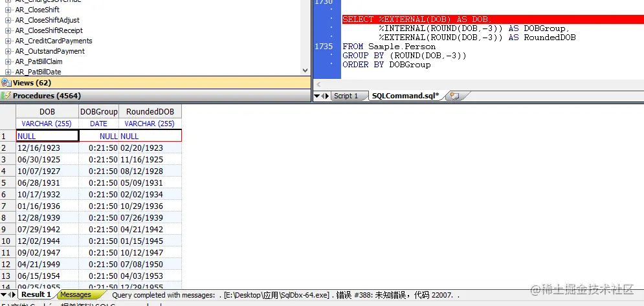Expand the AR_CloseShift tree node
This screenshot has width=644, height=306.
coord(8,10)
